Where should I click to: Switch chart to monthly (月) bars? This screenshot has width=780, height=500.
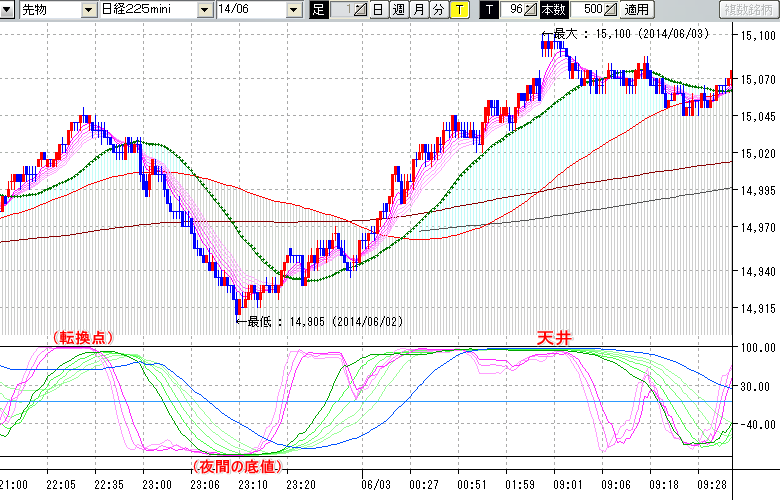tap(418, 10)
